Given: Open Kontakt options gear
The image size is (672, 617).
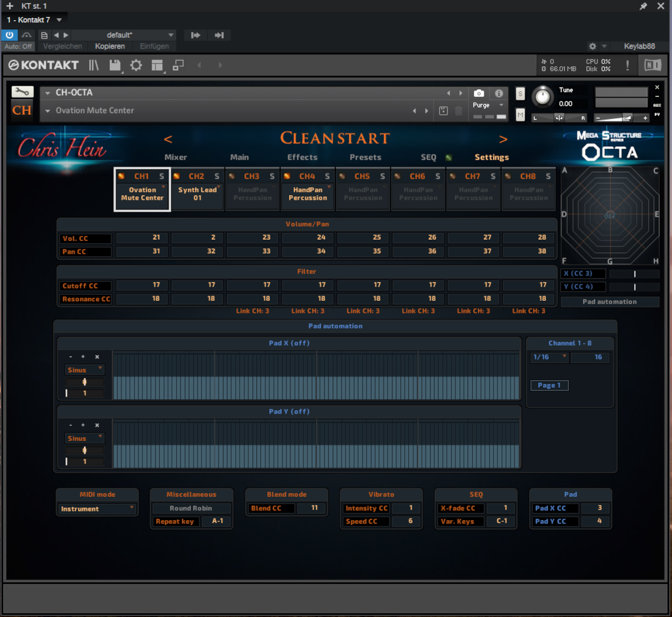Looking at the screenshot, I should pyautogui.click(x=136, y=66).
